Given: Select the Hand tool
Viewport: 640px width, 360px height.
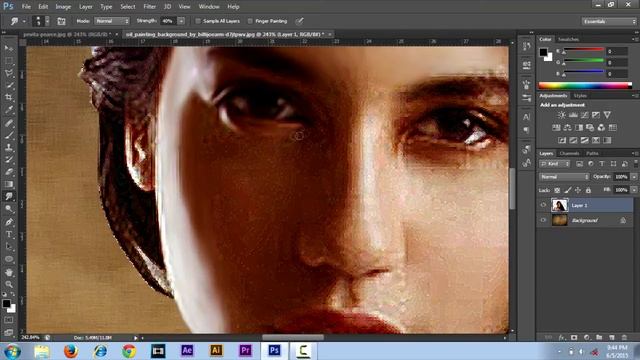Looking at the screenshot, I should [9, 272].
